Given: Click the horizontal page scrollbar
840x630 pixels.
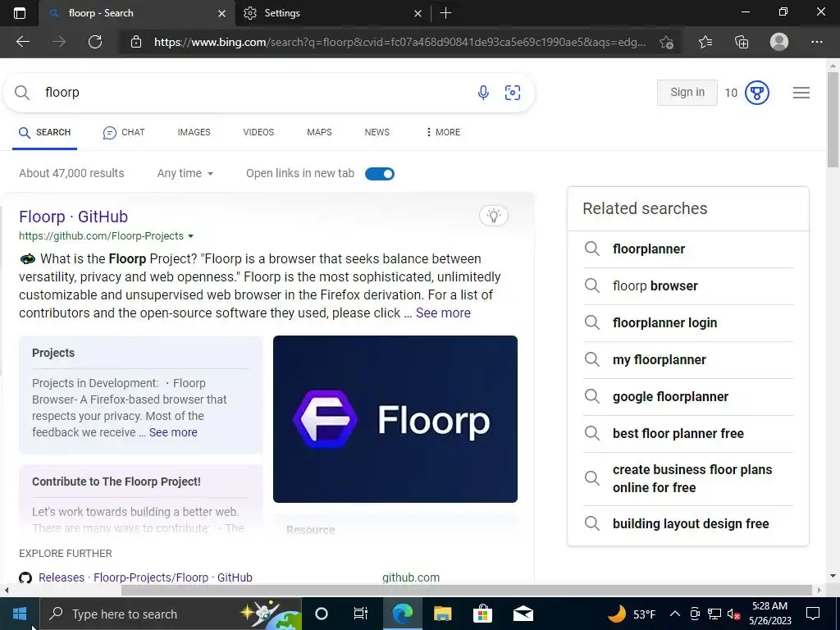Looking at the screenshot, I should point(466,591).
